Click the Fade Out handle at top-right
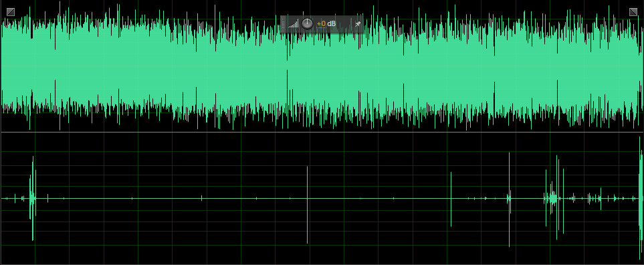644x265 pixels. (633, 12)
